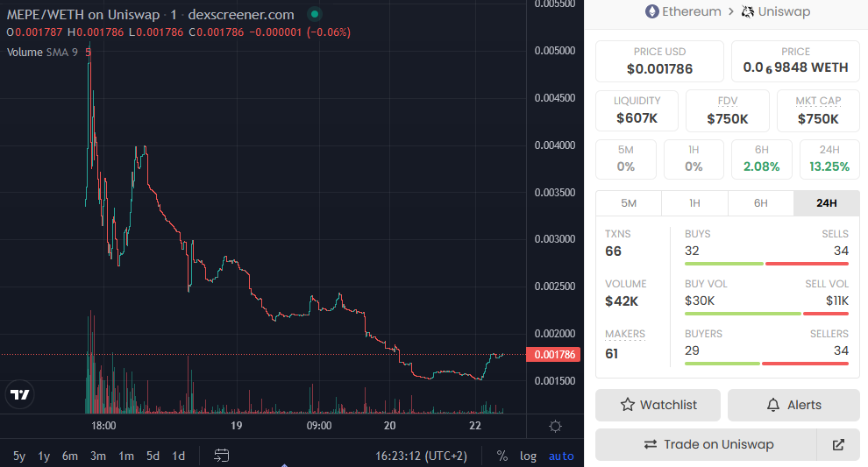This screenshot has height=467, width=868.
Task: Click the buy vol versus sell vol bar
Action: [766, 314]
